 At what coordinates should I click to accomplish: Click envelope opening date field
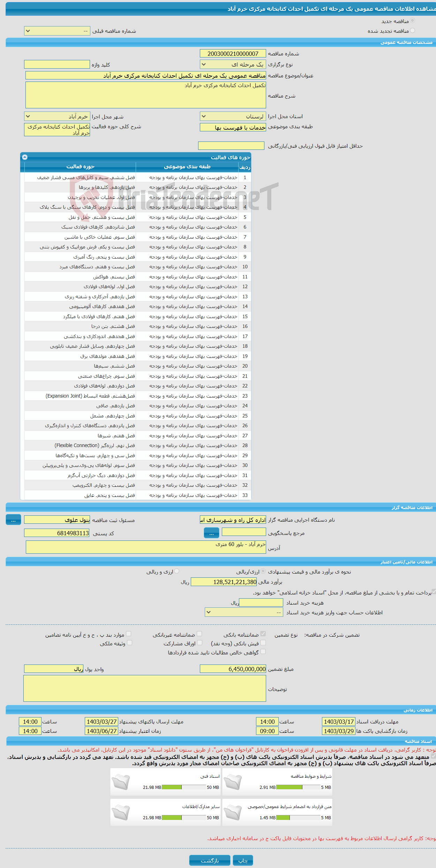point(338,731)
